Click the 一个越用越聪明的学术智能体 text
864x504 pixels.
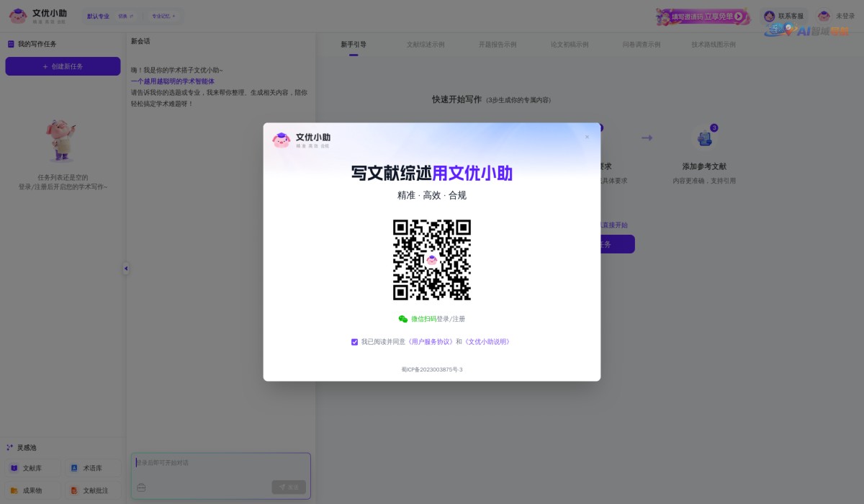click(x=173, y=81)
